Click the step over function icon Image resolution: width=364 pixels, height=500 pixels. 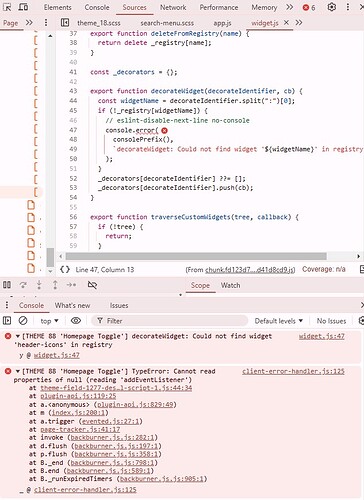(23, 285)
